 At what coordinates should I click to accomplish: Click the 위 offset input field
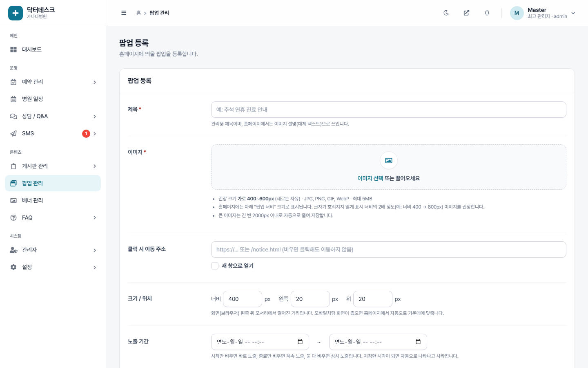pos(373,299)
